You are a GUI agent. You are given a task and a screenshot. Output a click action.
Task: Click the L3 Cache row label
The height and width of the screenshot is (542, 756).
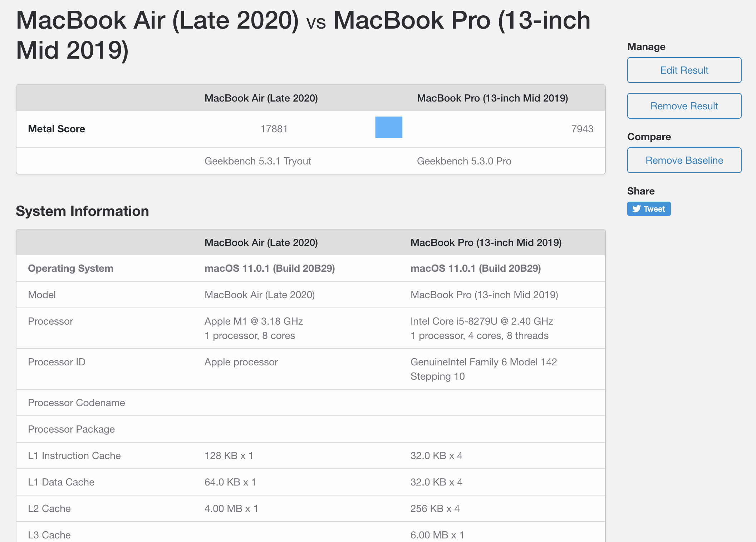[x=49, y=535]
